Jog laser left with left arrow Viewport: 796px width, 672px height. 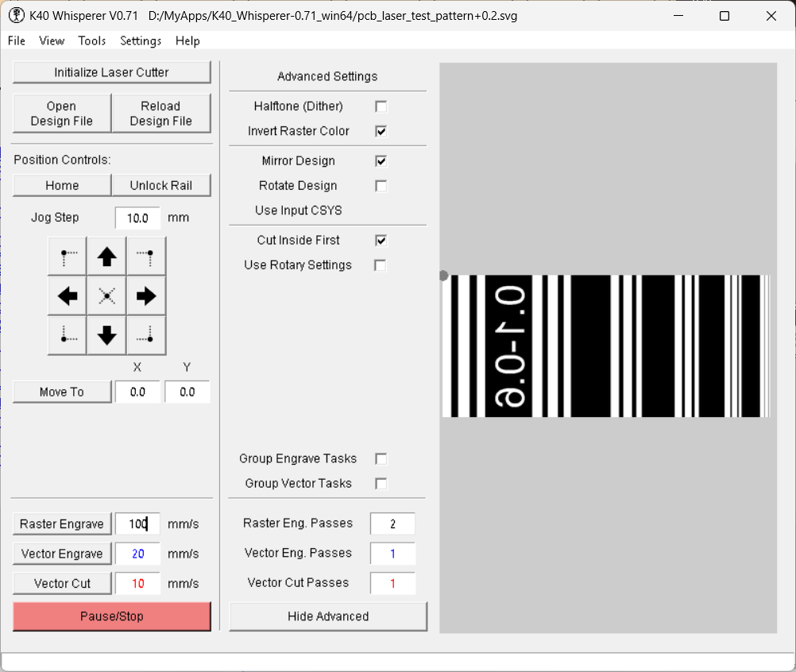(x=68, y=296)
